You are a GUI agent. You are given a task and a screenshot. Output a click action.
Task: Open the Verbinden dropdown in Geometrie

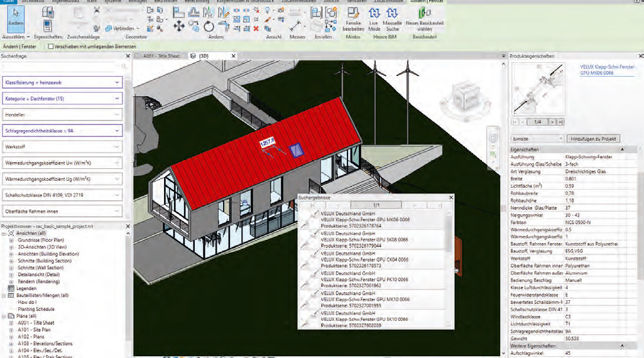coord(138,28)
